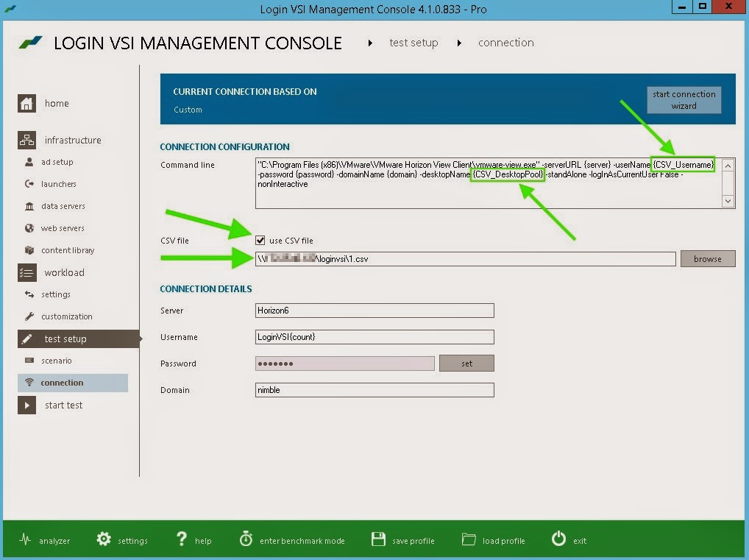The width and height of the screenshot is (749, 560).
Task: Browse for a CSV file
Action: [x=707, y=258]
